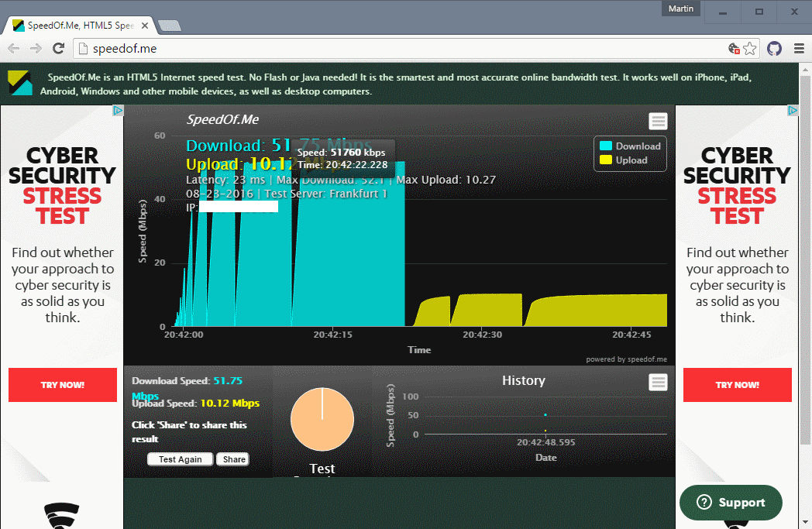Open the History chart context menu
Viewport: 812px width, 529px height.
(658, 383)
